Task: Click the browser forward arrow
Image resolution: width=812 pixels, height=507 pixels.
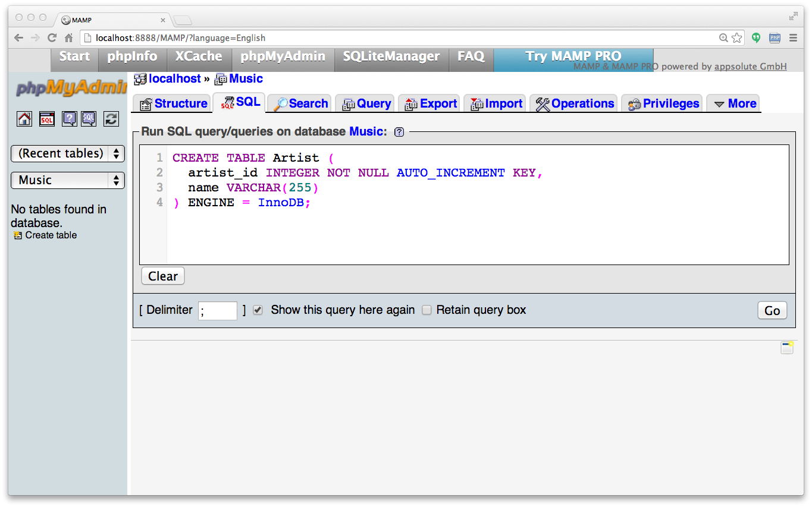Action: coord(35,37)
